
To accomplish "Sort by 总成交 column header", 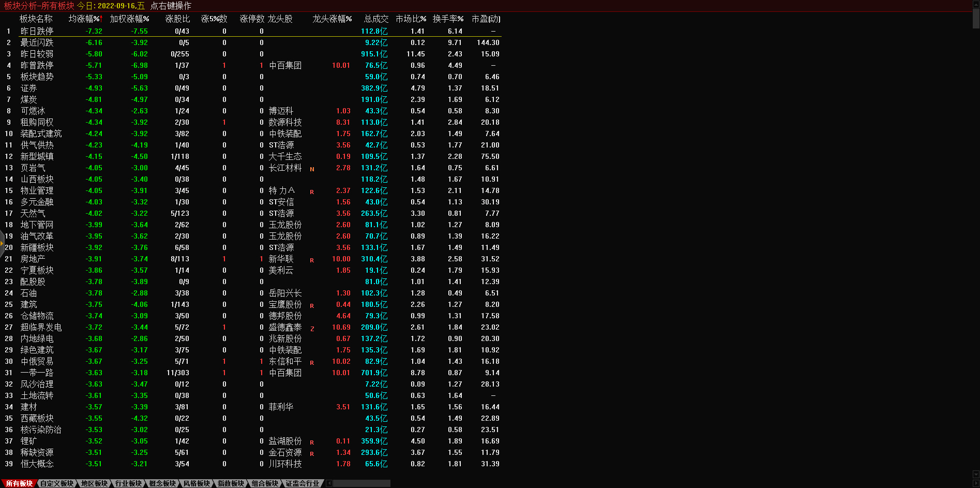I will click(x=375, y=19).
